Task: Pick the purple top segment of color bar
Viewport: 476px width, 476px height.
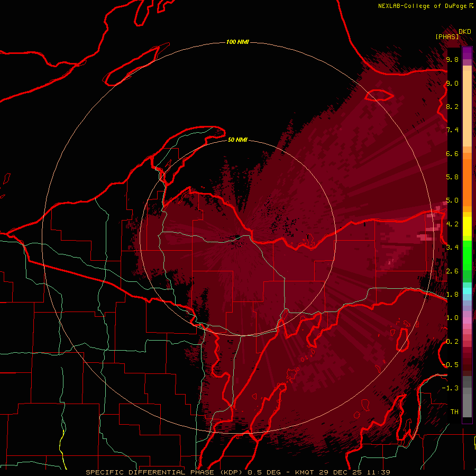Action: [467, 53]
